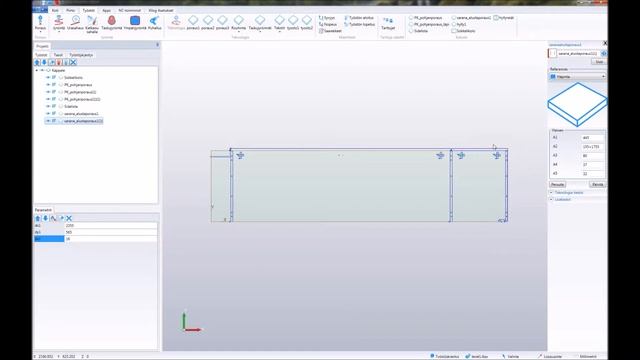Select PK_pohjanporaus_läpi macro in ribbon
This screenshot has width=640, height=360.
[429, 24]
